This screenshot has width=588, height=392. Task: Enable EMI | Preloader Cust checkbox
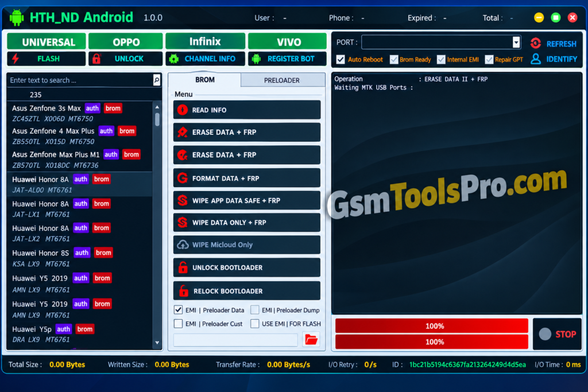[178, 324]
